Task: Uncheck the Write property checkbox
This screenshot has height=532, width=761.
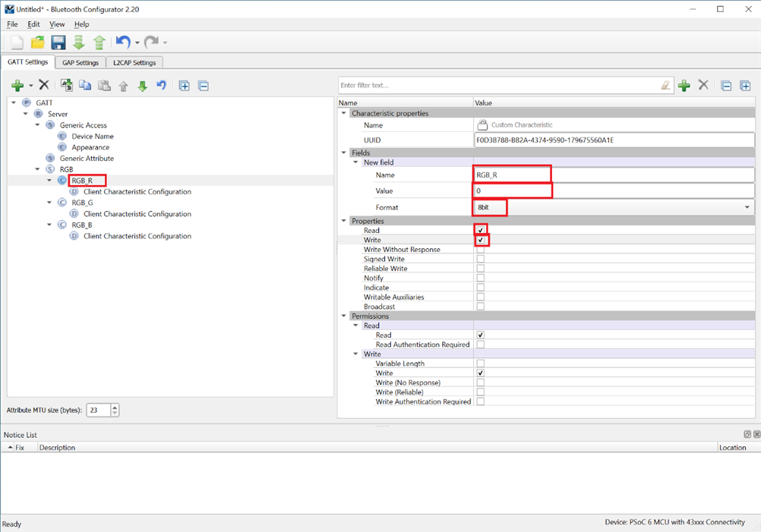Action: 480,240
